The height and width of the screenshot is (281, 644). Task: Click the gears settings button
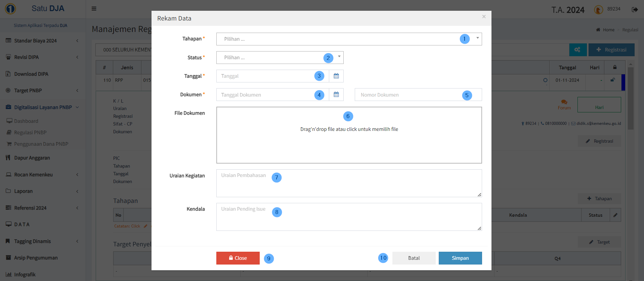(x=577, y=50)
